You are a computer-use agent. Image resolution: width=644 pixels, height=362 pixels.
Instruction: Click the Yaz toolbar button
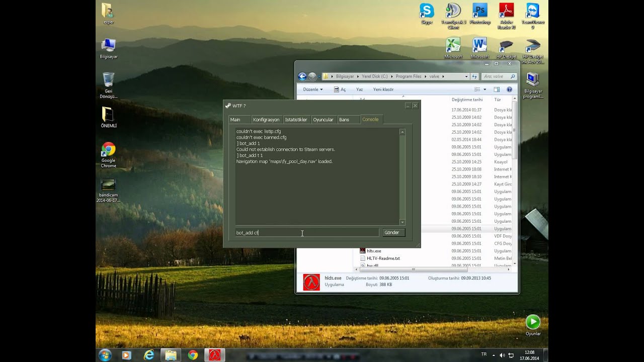coord(360,89)
